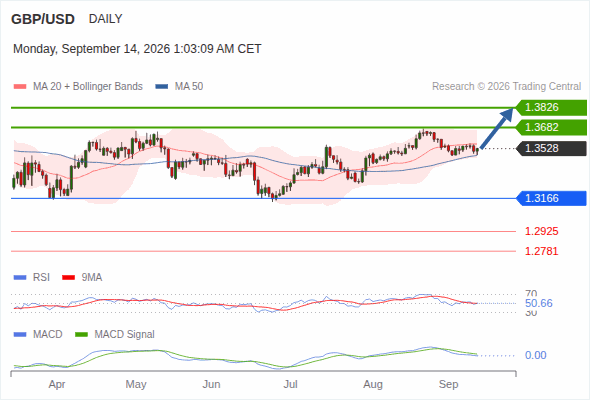
Task: Click the 1.3682 green resistance label
Action: point(551,127)
